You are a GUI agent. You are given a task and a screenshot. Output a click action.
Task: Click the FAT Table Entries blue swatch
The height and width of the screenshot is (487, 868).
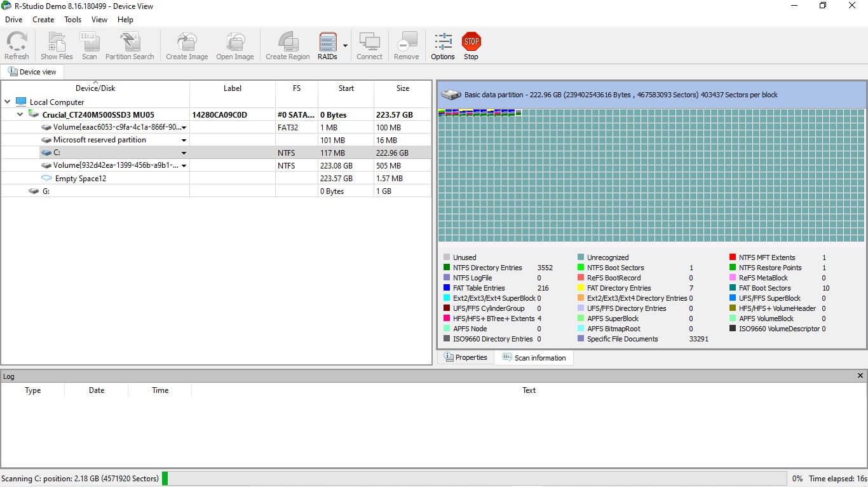pos(447,288)
